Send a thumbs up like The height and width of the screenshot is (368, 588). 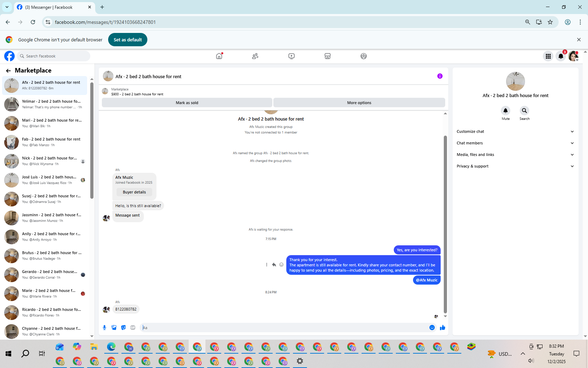point(442,328)
